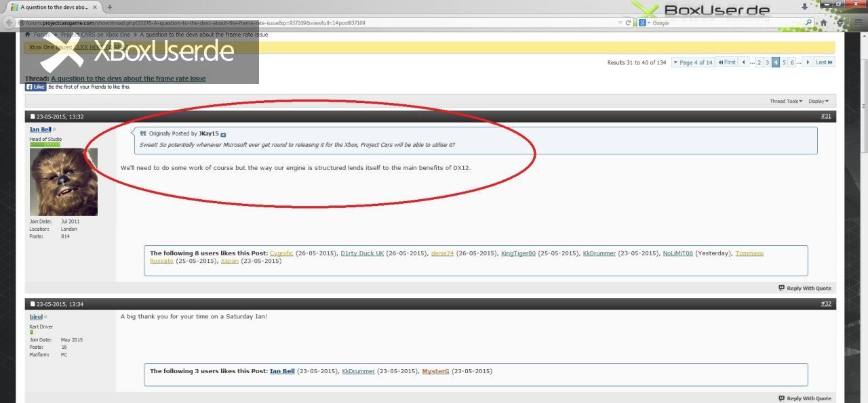
Task: Click the view-post icon next to JKay15
Action: pos(223,134)
